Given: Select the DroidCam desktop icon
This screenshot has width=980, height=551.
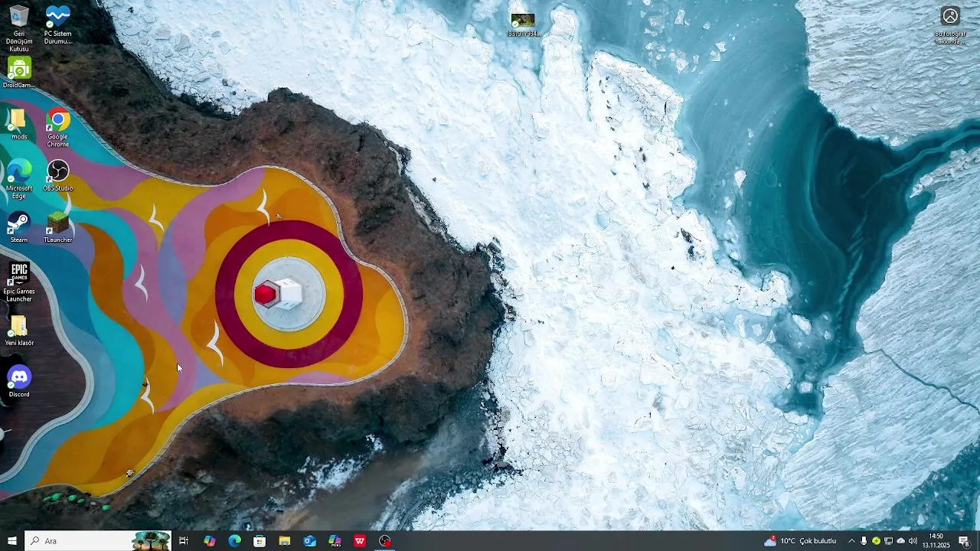Looking at the screenshot, I should click(19, 73).
